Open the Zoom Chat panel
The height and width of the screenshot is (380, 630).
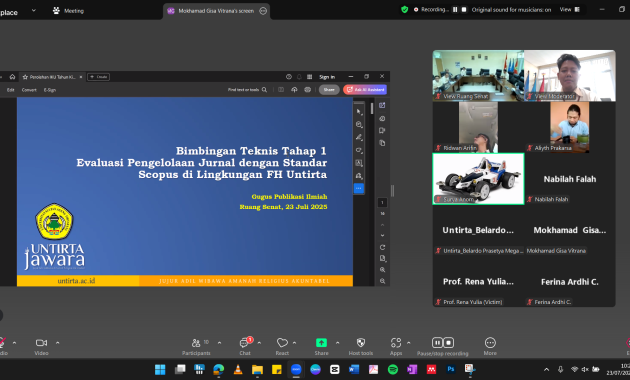coord(245,346)
